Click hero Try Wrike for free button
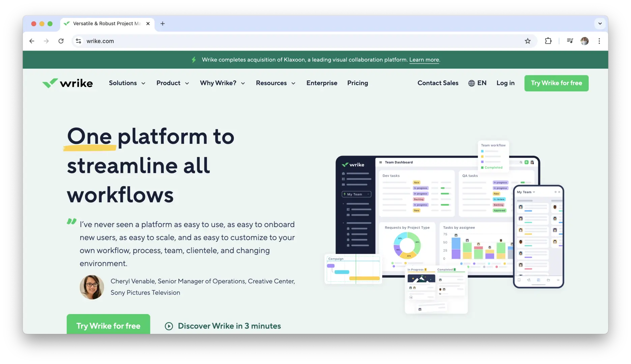631x364 pixels. click(108, 324)
